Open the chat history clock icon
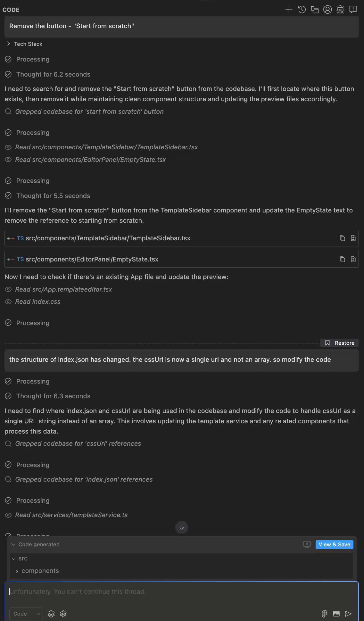Viewport: 364px width, 621px height. click(302, 10)
